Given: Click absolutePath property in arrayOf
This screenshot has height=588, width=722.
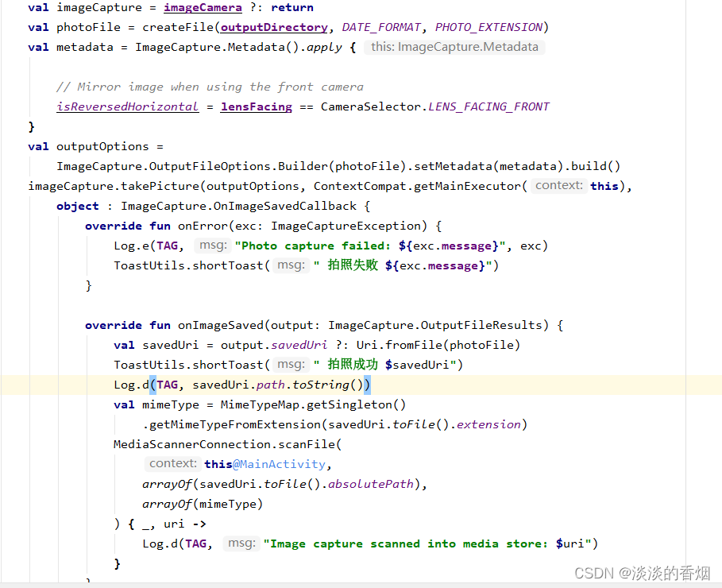Looking at the screenshot, I should point(371,484).
